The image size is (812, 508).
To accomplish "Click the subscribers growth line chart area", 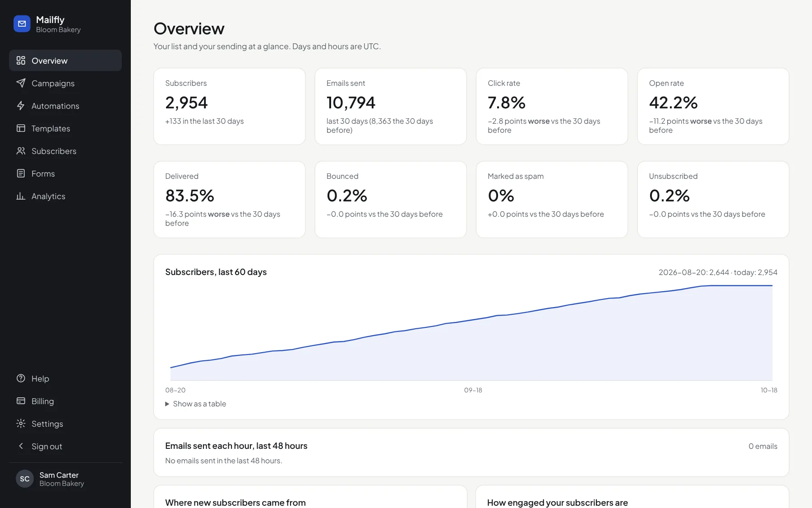I will tap(471, 333).
